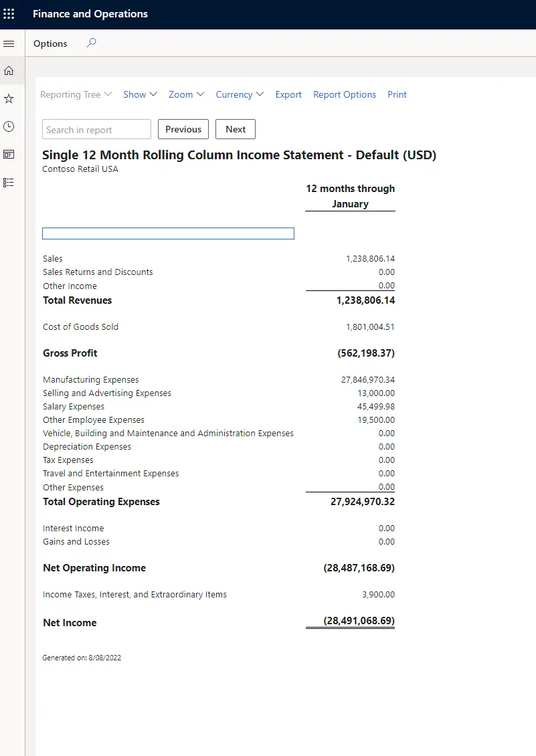Expand the Currency dropdown

pos(240,94)
